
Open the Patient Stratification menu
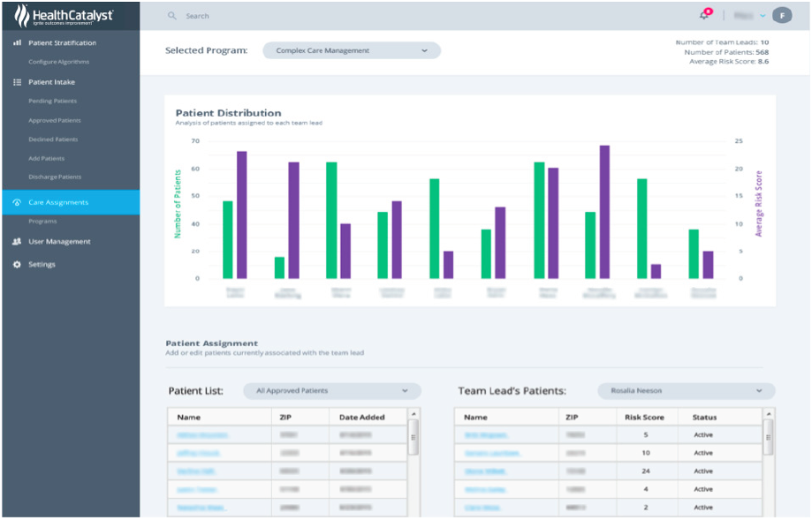tap(62, 43)
